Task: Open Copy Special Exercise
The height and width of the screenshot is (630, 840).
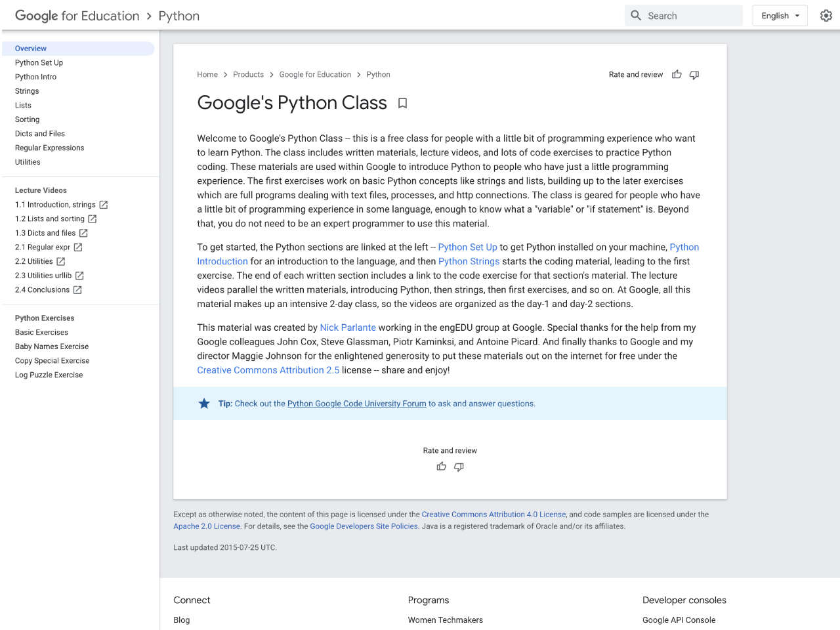Action: (x=52, y=361)
